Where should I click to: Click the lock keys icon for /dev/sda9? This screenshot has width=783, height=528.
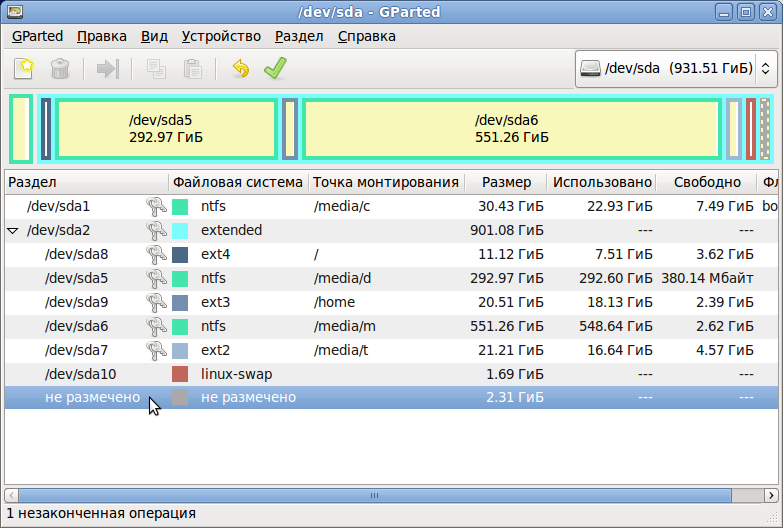pos(156,302)
